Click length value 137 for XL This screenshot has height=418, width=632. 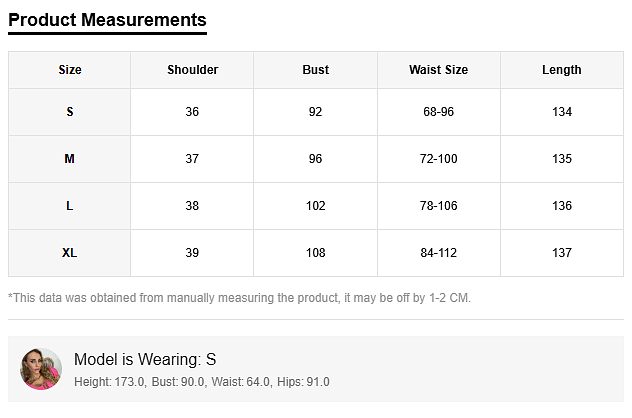point(561,253)
